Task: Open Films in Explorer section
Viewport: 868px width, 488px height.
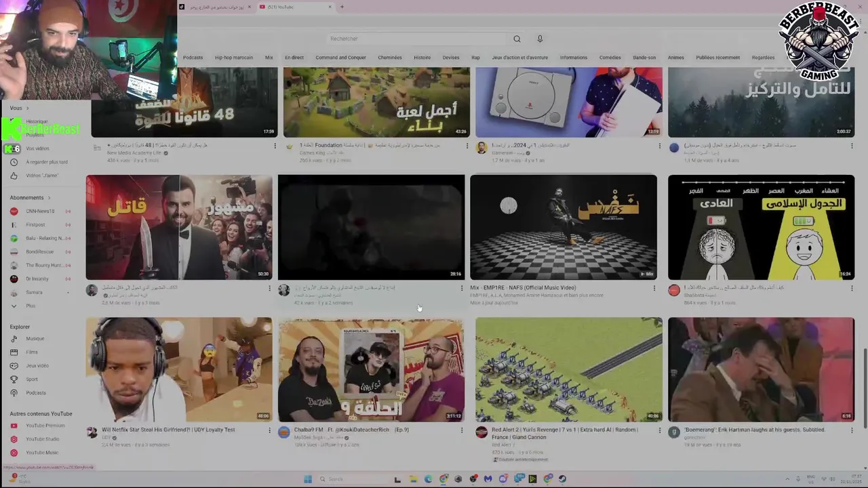Action: (31, 352)
